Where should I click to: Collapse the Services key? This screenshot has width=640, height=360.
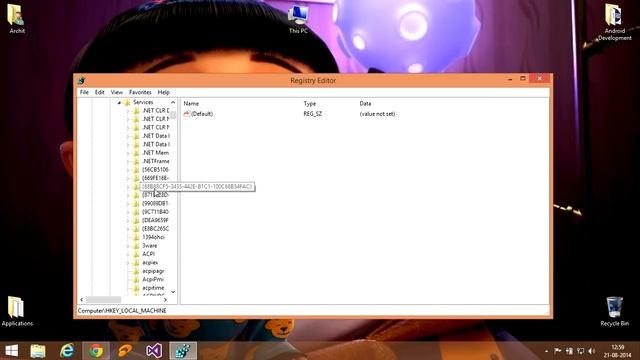point(119,102)
